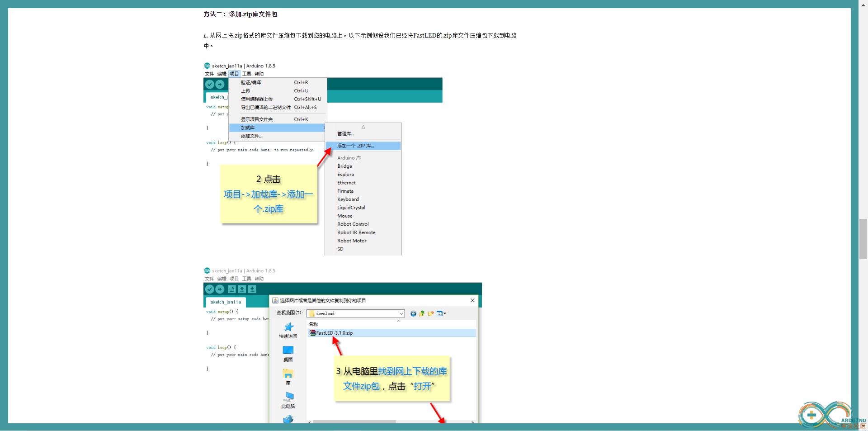Open 编辑 menu in upper Arduino window

click(x=222, y=74)
